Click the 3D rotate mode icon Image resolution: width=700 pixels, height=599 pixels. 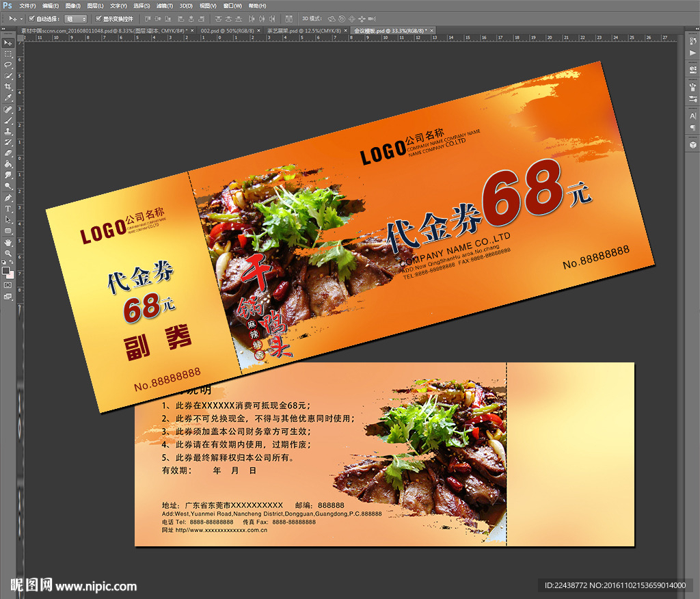(x=332, y=18)
